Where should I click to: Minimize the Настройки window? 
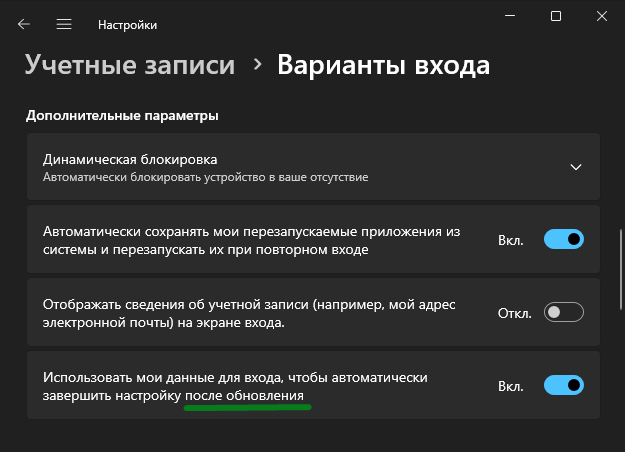510,16
